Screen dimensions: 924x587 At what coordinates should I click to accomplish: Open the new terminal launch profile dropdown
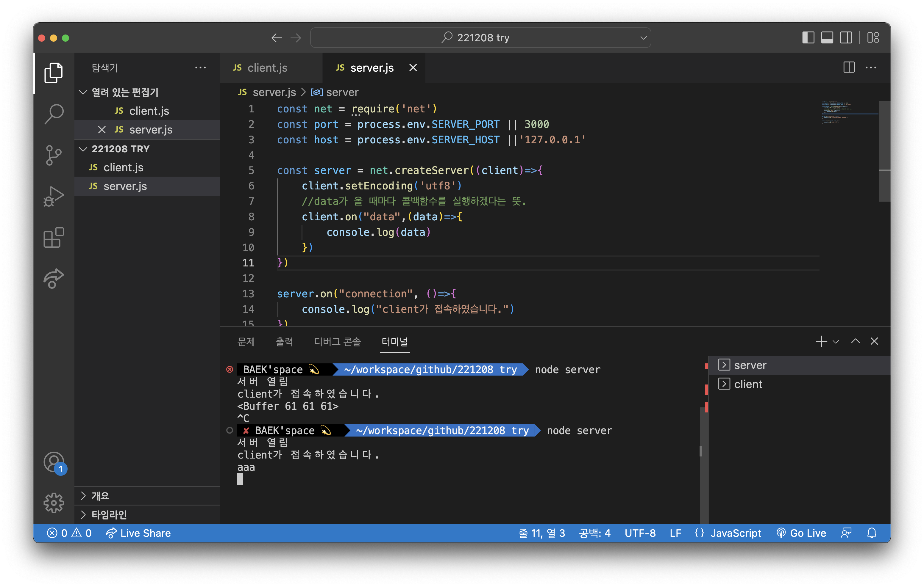coord(836,341)
